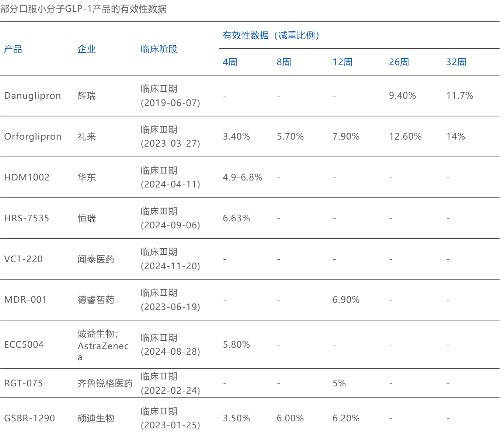The width and height of the screenshot is (504, 435).
Task: Click the AstraZeneca company text
Action: pyautogui.click(x=103, y=346)
